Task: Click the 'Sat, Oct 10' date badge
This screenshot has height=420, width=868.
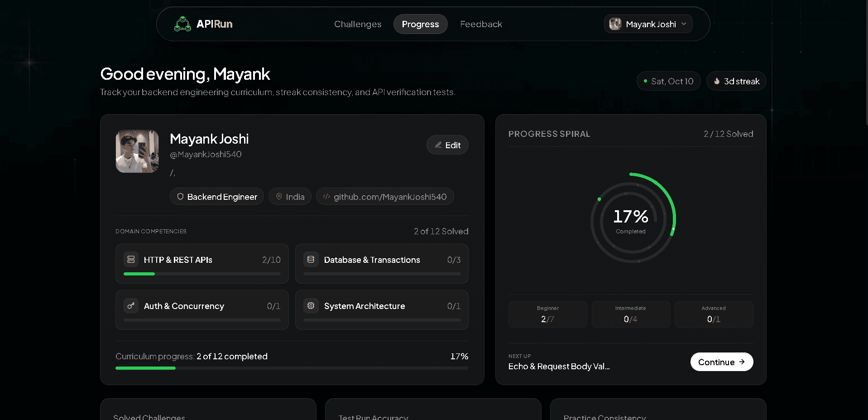Action: 669,81
